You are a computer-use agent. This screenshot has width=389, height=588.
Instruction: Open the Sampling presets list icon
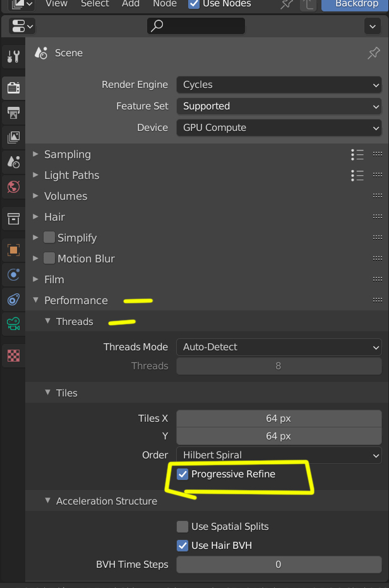click(357, 154)
